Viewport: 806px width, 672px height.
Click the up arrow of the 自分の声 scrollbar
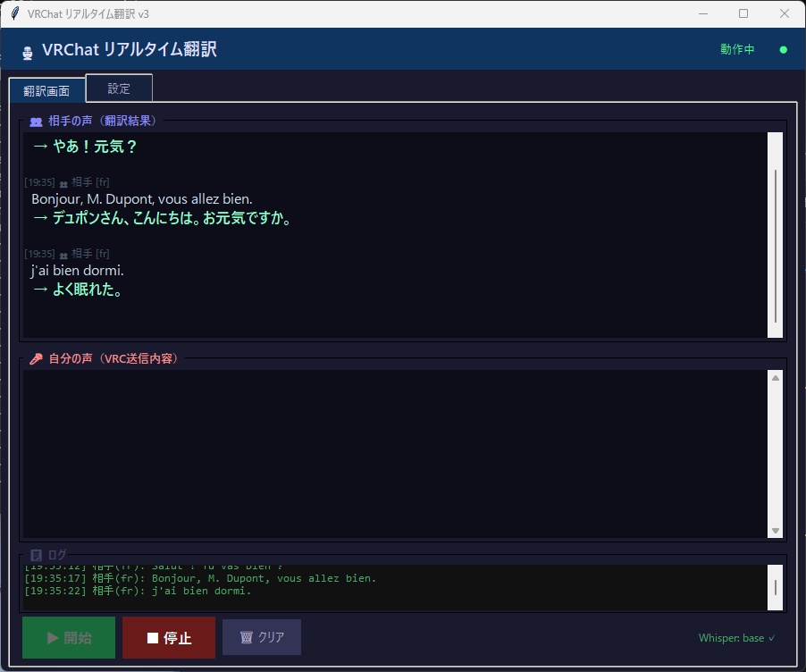point(776,378)
